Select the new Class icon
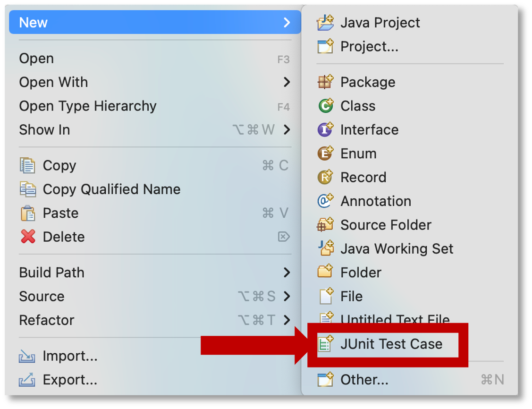 pyautogui.click(x=325, y=106)
